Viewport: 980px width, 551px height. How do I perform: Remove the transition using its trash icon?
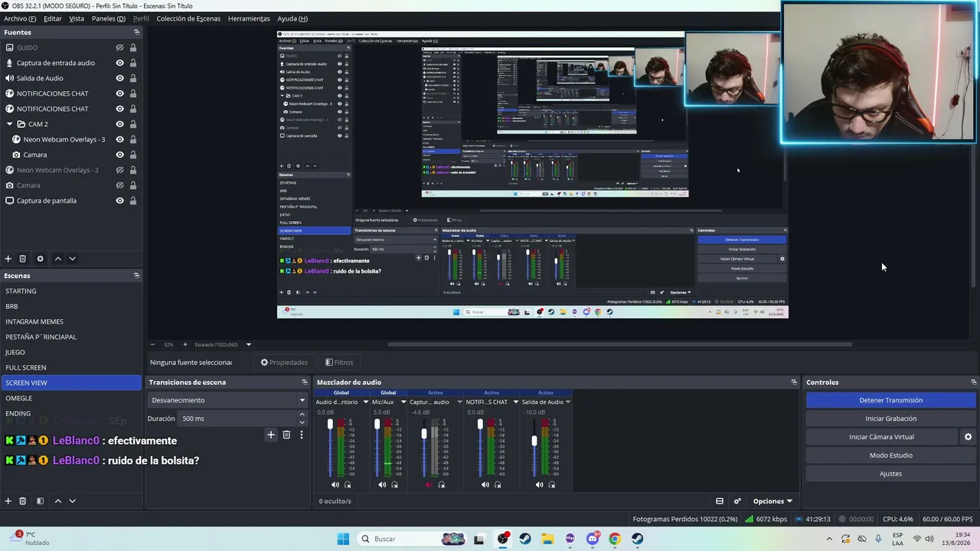click(286, 435)
